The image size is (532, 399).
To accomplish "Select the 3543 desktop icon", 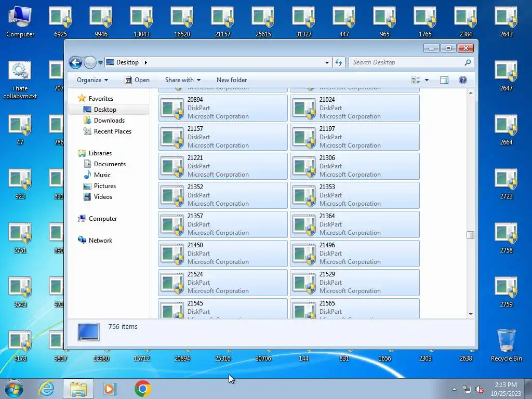I will [x=20, y=292].
